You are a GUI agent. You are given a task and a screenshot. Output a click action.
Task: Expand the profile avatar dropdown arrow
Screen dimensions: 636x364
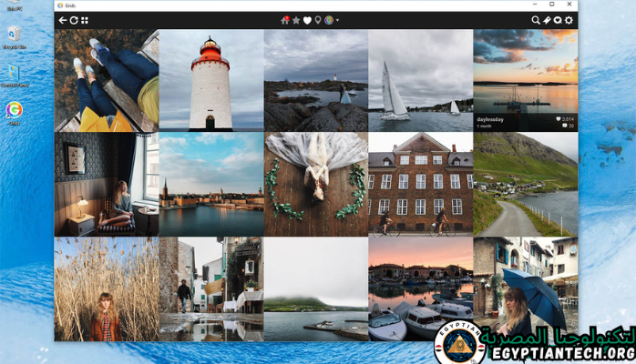337,20
